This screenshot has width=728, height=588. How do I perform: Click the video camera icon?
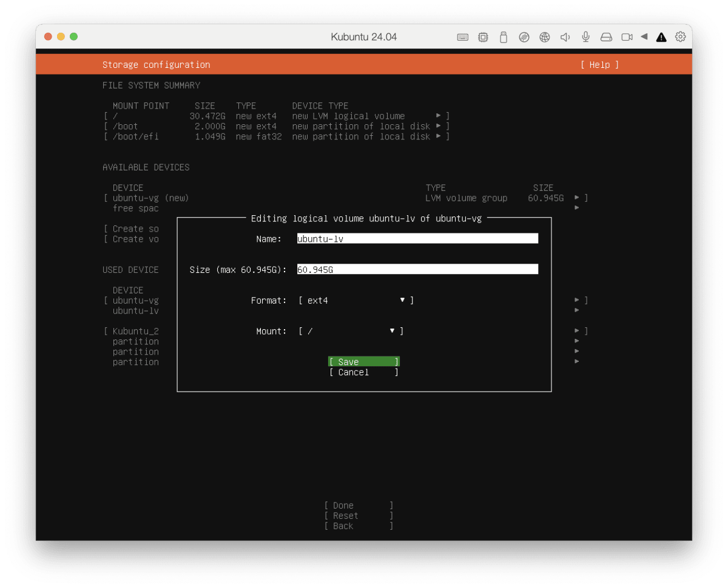[627, 37]
